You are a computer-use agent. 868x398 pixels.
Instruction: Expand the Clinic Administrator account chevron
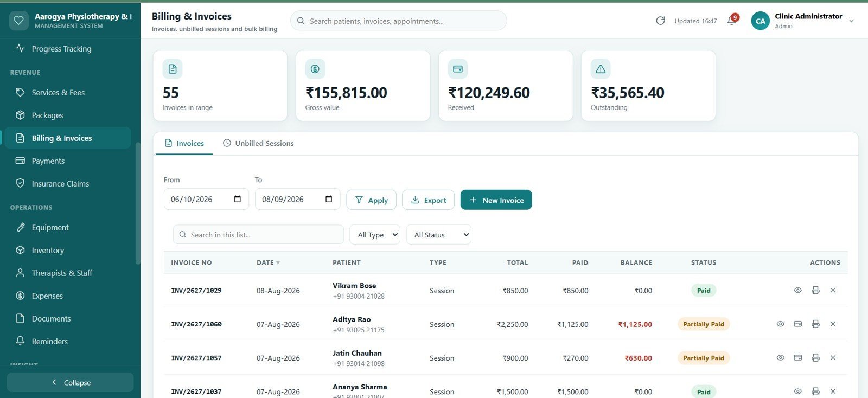pyautogui.click(x=851, y=21)
